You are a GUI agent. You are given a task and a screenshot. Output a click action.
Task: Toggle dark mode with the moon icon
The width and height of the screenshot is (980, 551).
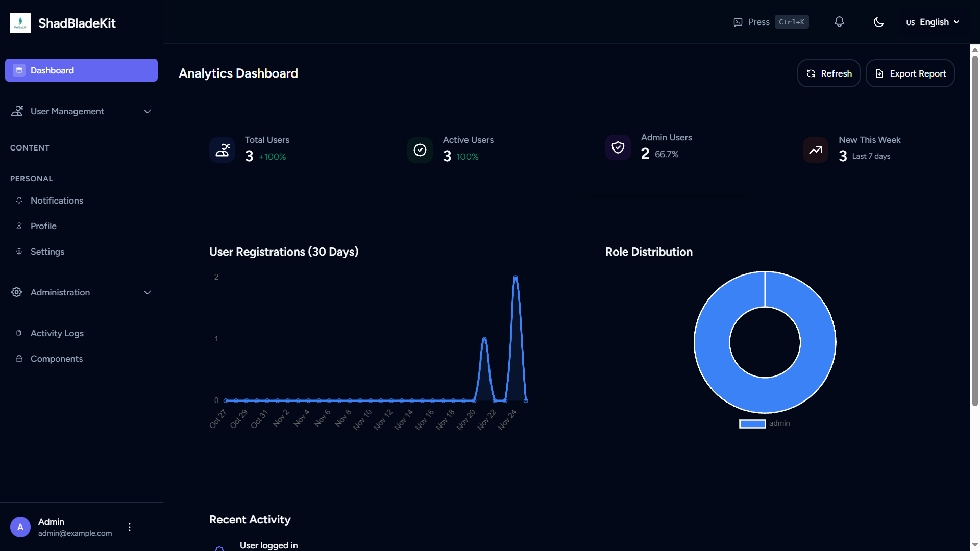[878, 22]
